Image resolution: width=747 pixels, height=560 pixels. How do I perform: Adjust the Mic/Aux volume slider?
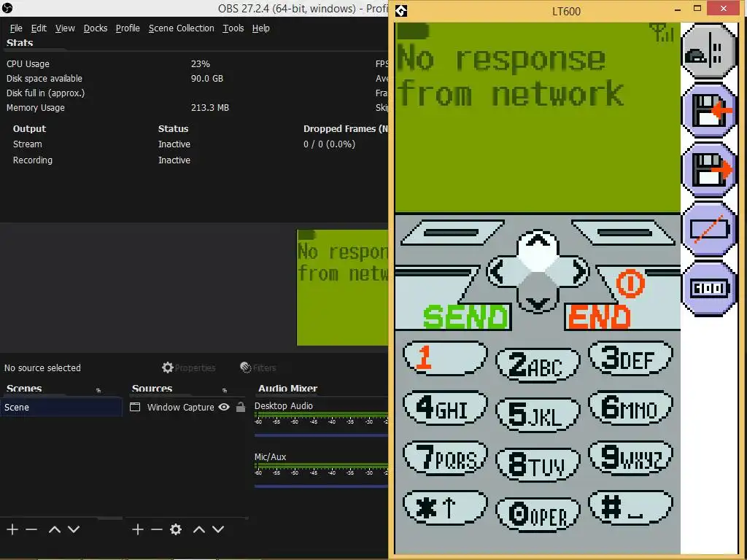tap(321, 486)
